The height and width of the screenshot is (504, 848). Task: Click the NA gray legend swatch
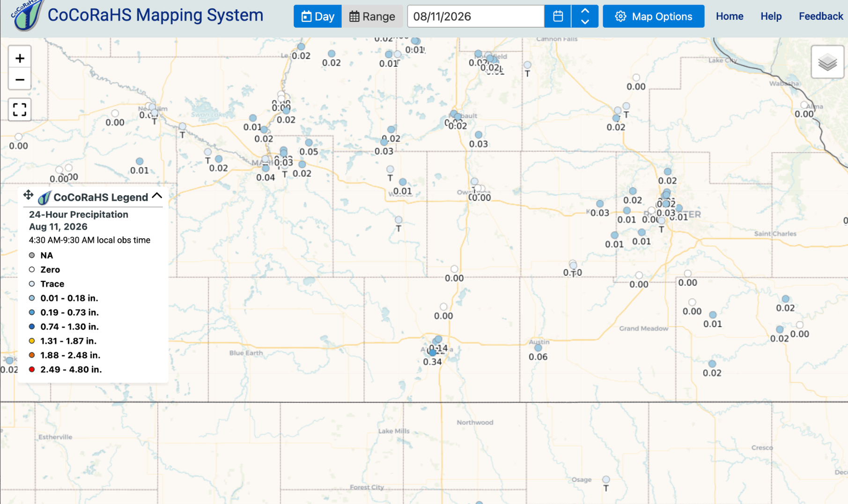(x=32, y=256)
